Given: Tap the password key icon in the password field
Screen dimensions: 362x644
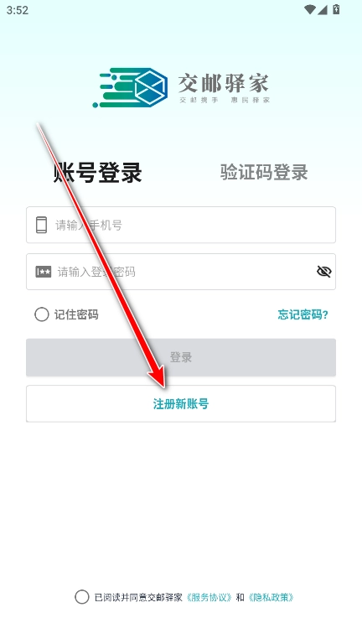Looking at the screenshot, I should (43, 272).
